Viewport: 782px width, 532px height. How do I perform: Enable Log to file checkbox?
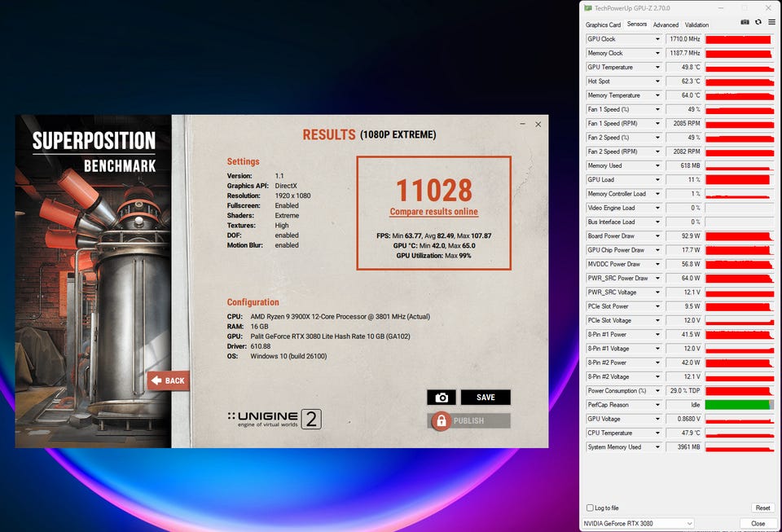coord(590,508)
